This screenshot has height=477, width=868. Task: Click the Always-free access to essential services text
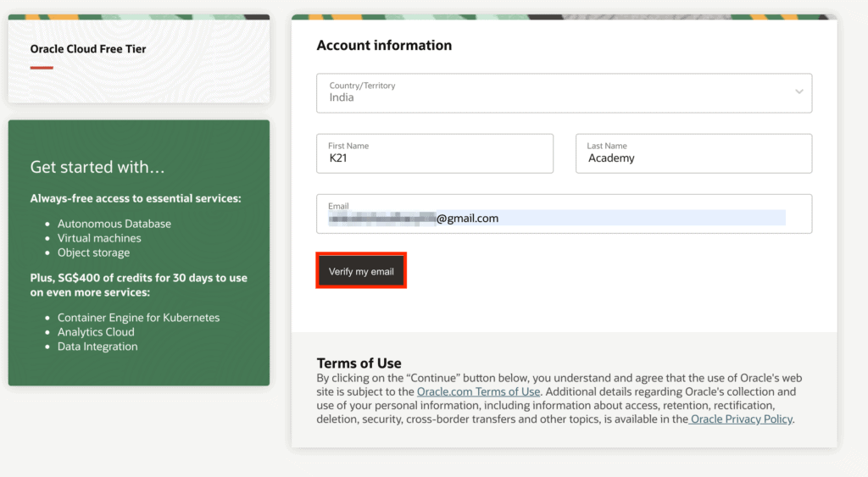coord(136,198)
